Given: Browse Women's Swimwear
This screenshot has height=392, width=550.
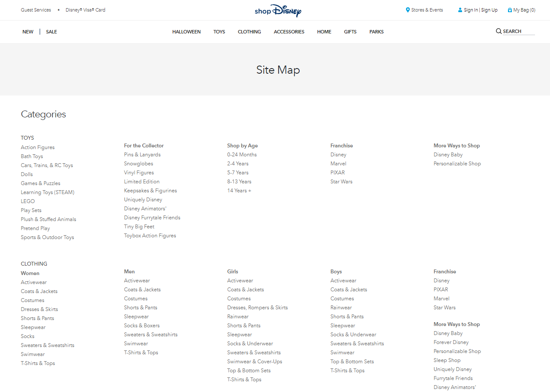Looking at the screenshot, I should 33,354.
